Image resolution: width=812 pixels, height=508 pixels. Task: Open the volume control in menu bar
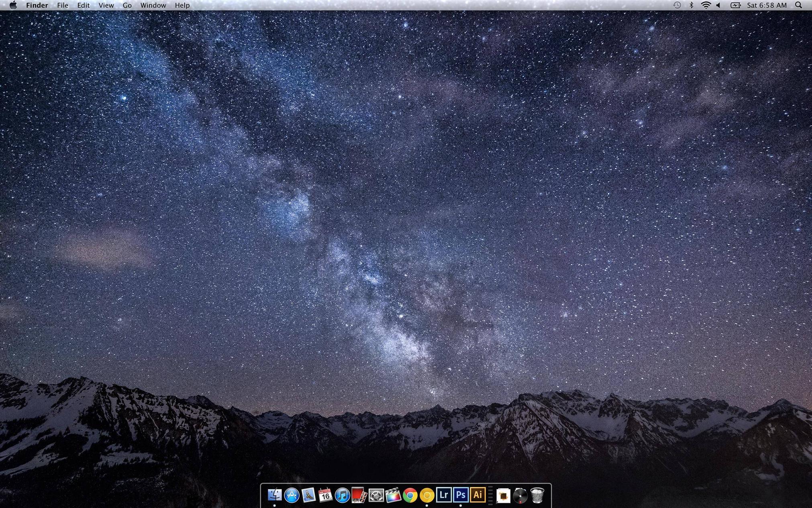[718, 5]
